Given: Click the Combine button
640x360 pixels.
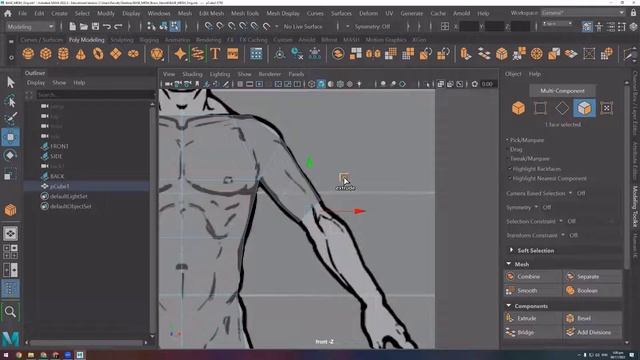Looking at the screenshot, I should [x=533, y=277].
